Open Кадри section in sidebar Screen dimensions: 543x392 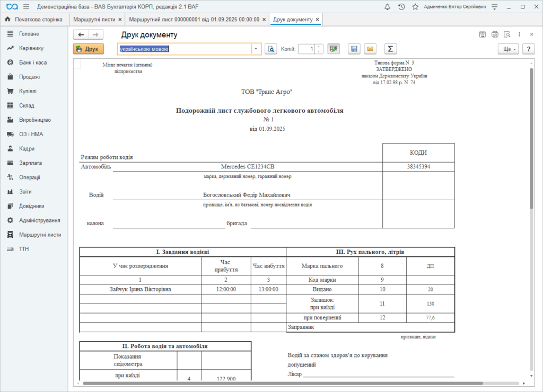pos(34,148)
